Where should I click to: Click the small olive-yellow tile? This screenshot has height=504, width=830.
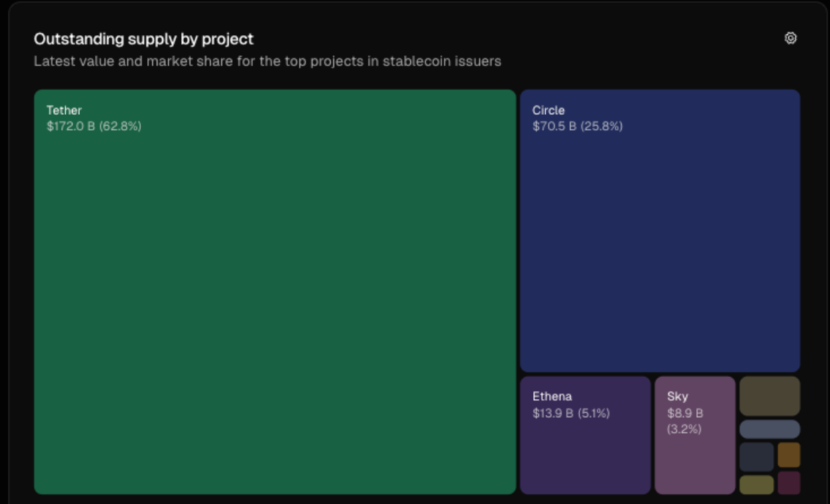[x=756, y=485]
